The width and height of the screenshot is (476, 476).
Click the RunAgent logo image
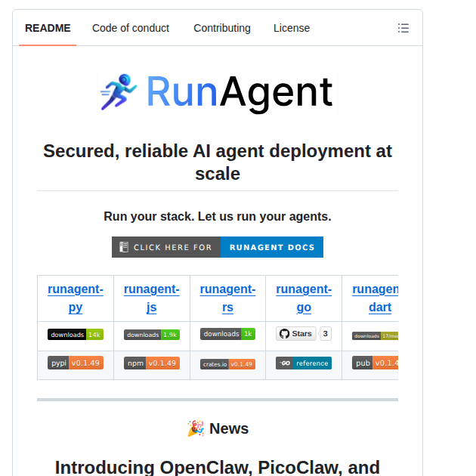(218, 93)
